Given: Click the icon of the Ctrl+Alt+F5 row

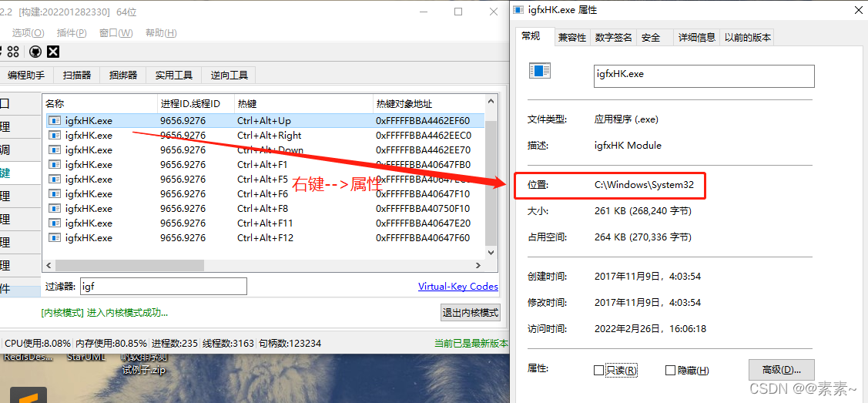Looking at the screenshot, I should 55,180.
